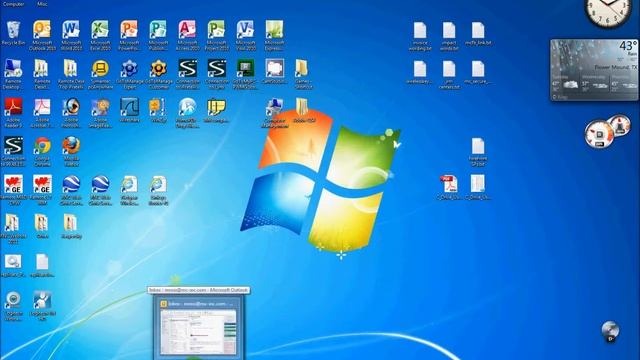
Task: Open the Misc toolbar at the top
Action: point(42,4)
